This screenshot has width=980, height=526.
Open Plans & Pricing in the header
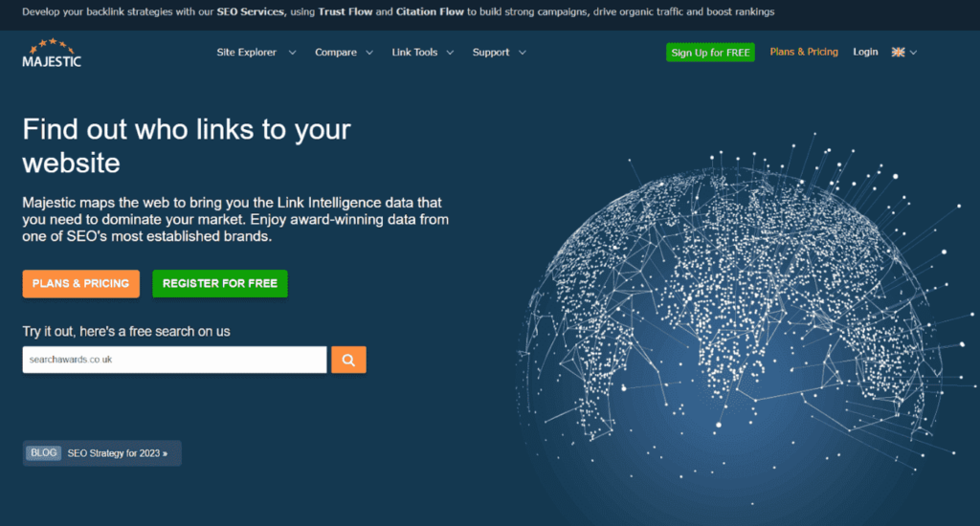coord(804,52)
